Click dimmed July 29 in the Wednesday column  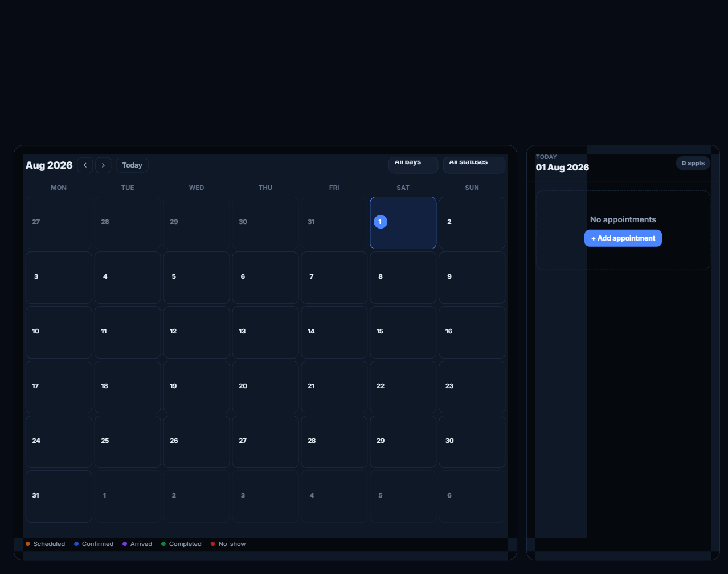tap(197, 223)
